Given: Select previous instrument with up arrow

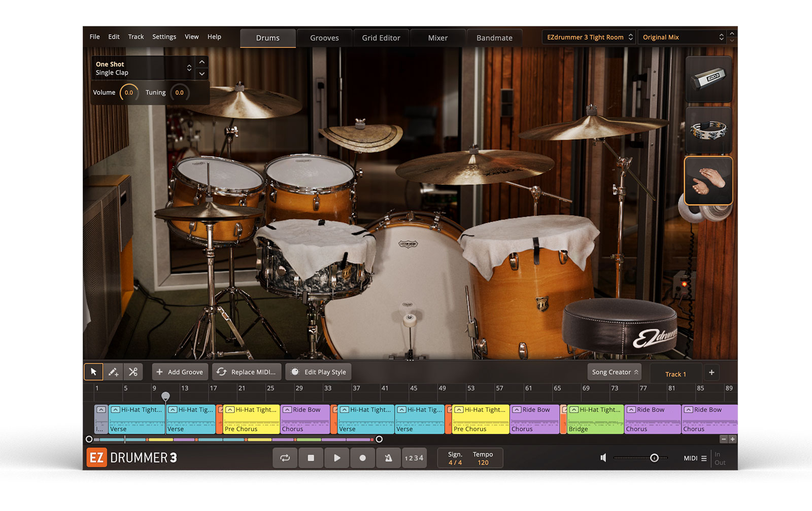Looking at the screenshot, I should [x=202, y=62].
